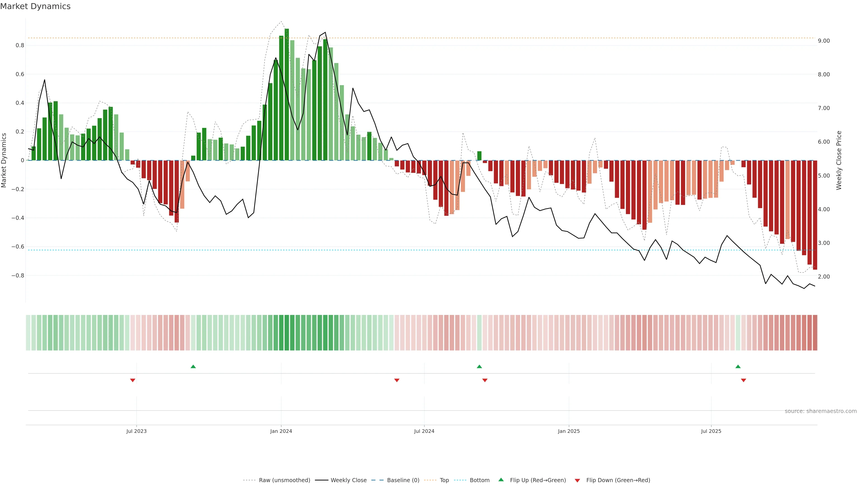
Task: Click the last green Flip Up marker after Jul 2025
Action: click(x=738, y=366)
